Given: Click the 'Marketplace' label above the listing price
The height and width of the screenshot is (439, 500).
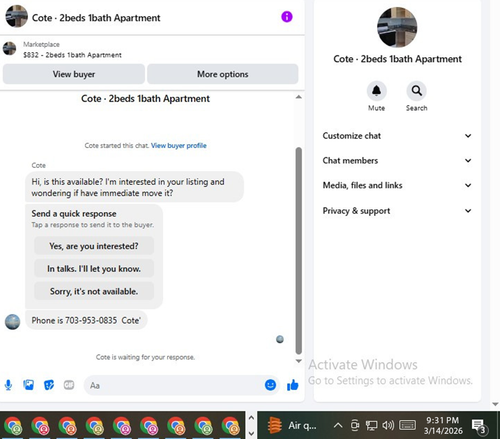Looking at the screenshot, I should 41,44.
